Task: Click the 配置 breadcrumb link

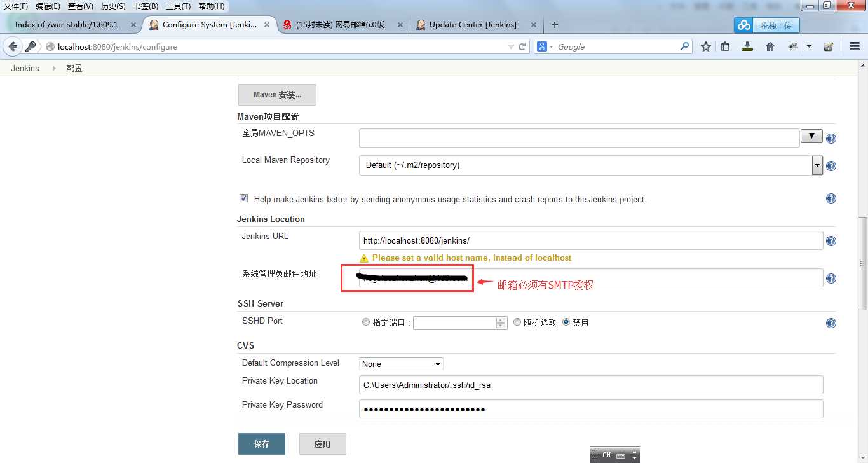Action: point(74,68)
